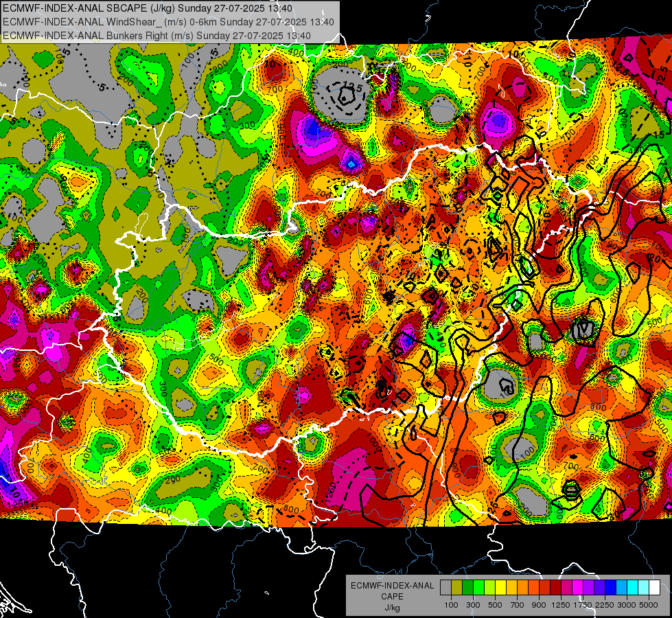Click the 3000 value on the legend scale

627,605
